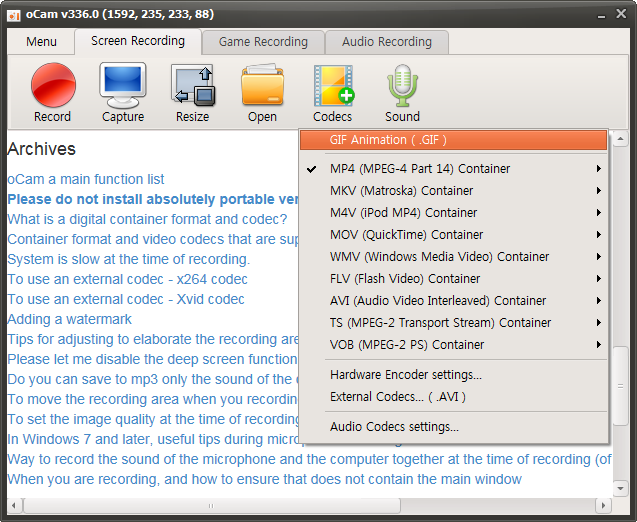
Task: Open 'Adding a watermark' link
Action: pyautogui.click(x=70, y=319)
